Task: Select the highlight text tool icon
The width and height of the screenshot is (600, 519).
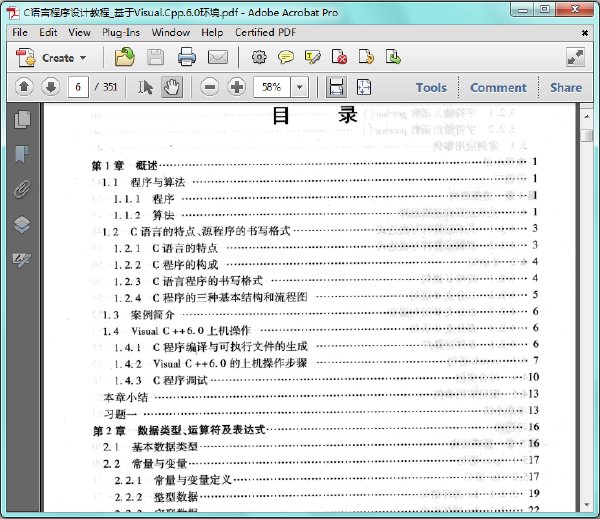Action: coord(313,57)
